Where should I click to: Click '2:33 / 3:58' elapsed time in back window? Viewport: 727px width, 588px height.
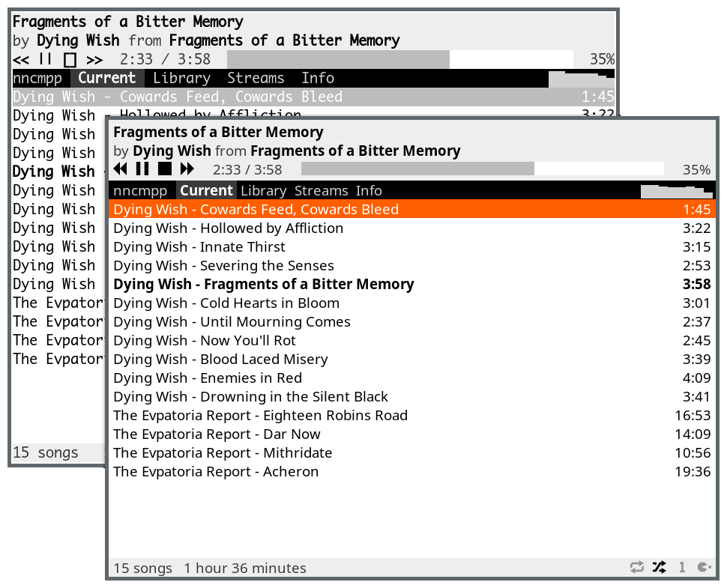(165, 59)
